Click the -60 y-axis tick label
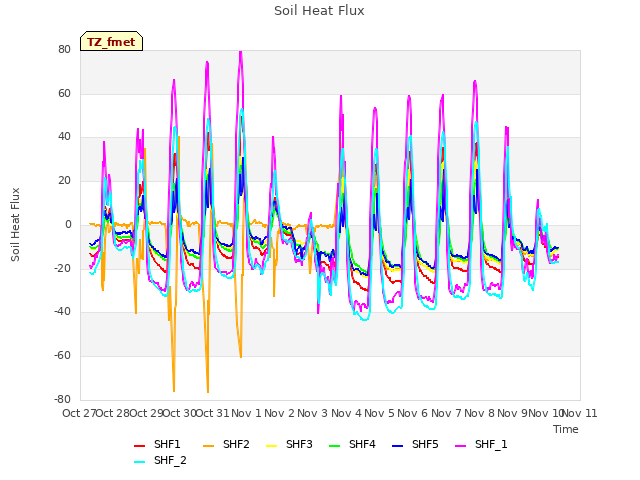 (62, 356)
